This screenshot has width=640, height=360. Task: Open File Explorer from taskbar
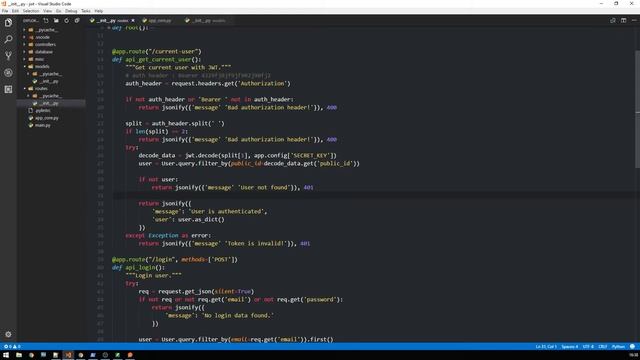pyautogui.click(x=19, y=355)
